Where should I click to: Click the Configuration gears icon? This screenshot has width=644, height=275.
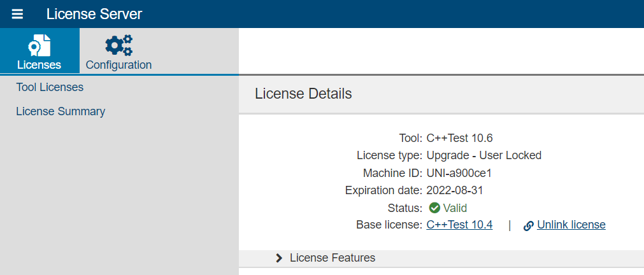[x=118, y=45]
